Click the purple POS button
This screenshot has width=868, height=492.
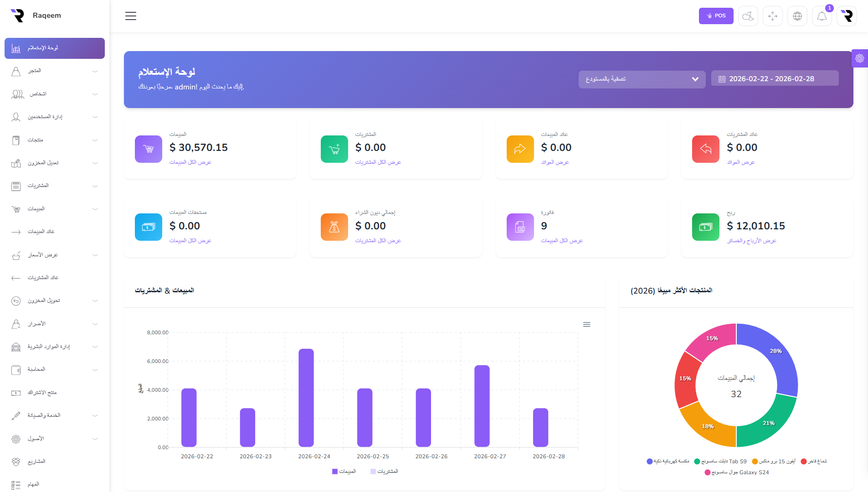[x=716, y=16]
